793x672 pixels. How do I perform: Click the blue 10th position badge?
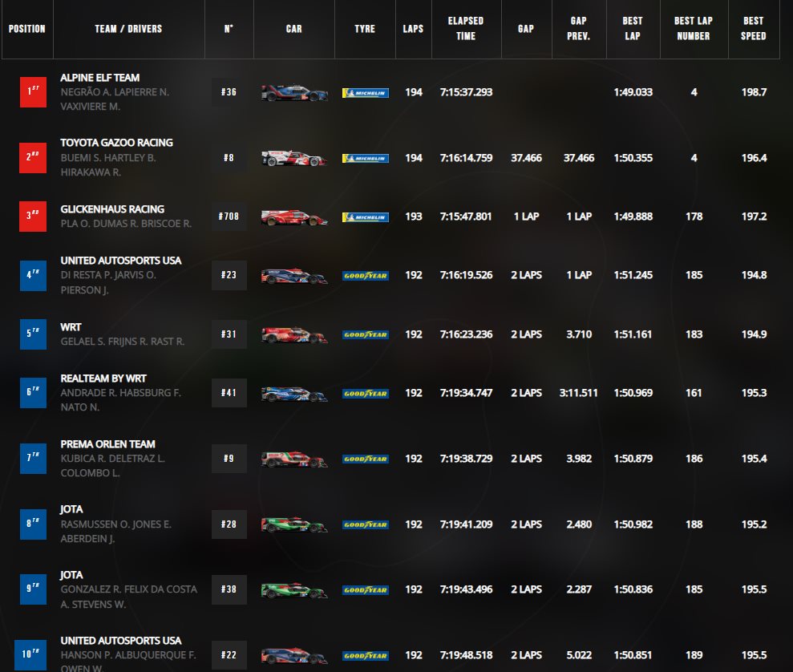pyautogui.click(x=30, y=655)
